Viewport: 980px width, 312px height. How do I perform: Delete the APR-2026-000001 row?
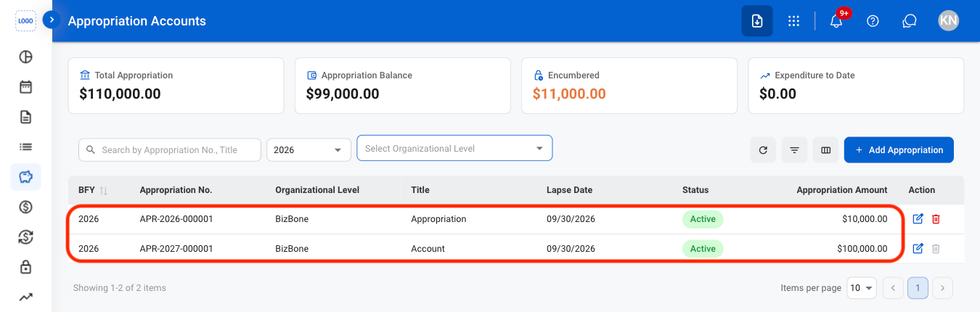point(936,219)
